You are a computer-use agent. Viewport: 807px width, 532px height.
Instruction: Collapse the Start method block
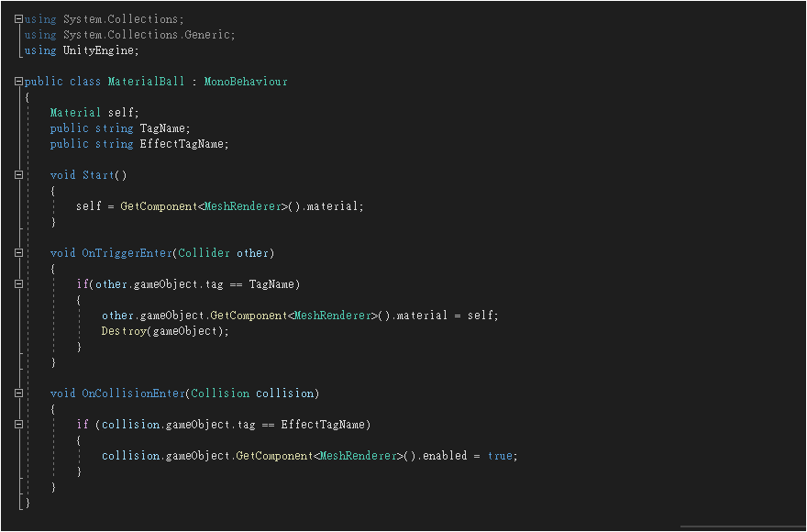point(19,175)
